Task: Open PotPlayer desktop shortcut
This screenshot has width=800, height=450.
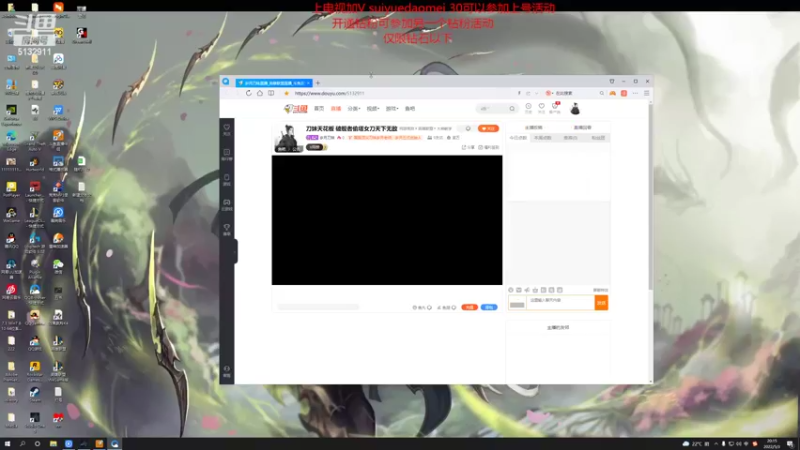Action: point(11,189)
